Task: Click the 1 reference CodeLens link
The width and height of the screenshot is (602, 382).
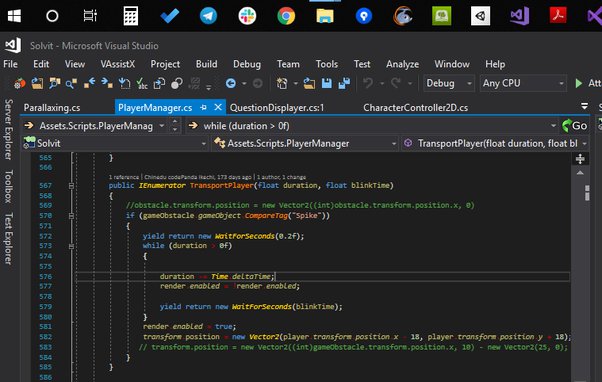Action: tap(124, 177)
